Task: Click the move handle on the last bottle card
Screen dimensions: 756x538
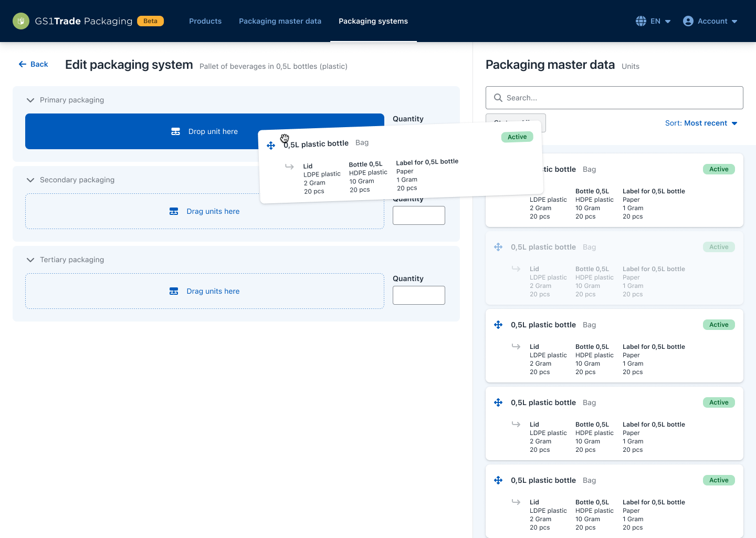Action: pos(498,480)
